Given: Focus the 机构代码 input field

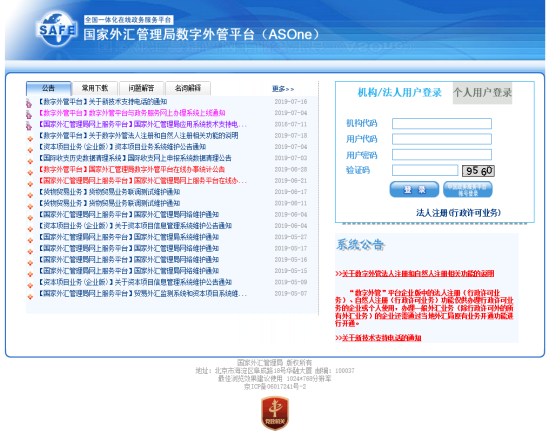Looking at the screenshot, I should coord(442,124).
